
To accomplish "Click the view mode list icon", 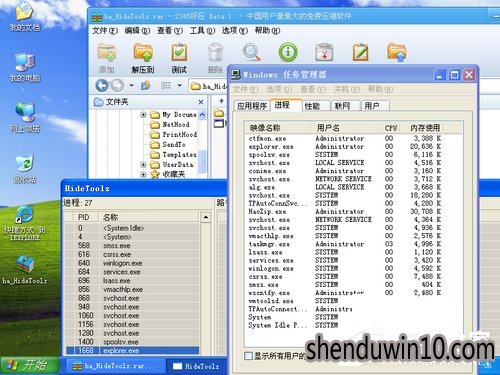I will tap(166, 86).
